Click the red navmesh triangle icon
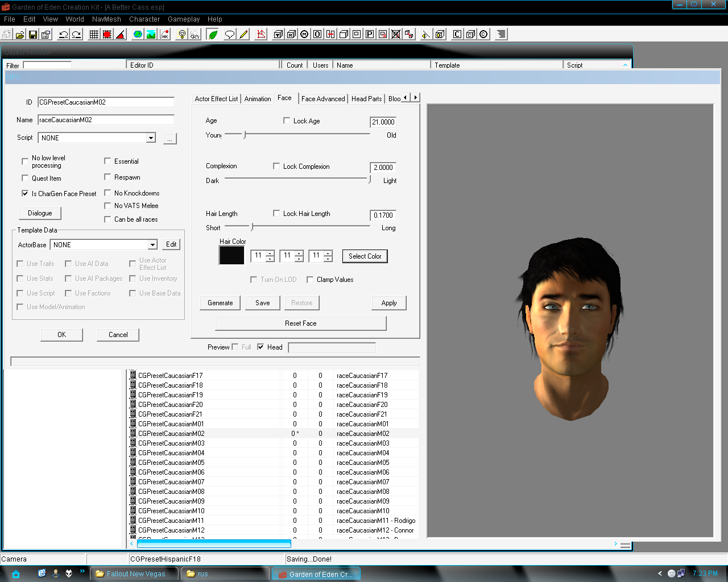 261,35
